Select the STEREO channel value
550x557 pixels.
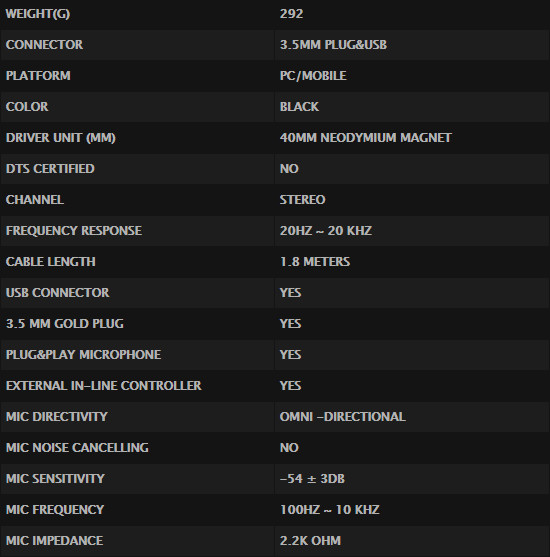[302, 200]
